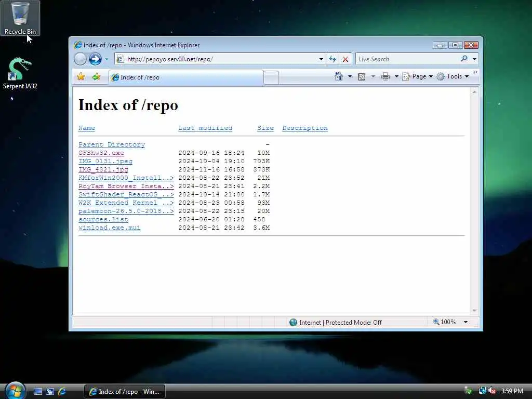
Task: Select the 'Index of /repo' browser tab
Action: 186,77
